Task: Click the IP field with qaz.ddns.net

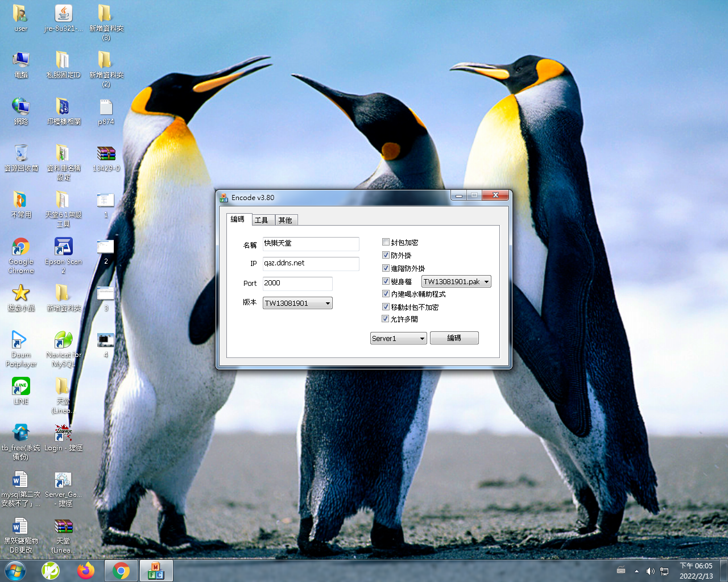Action: [311, 264]
